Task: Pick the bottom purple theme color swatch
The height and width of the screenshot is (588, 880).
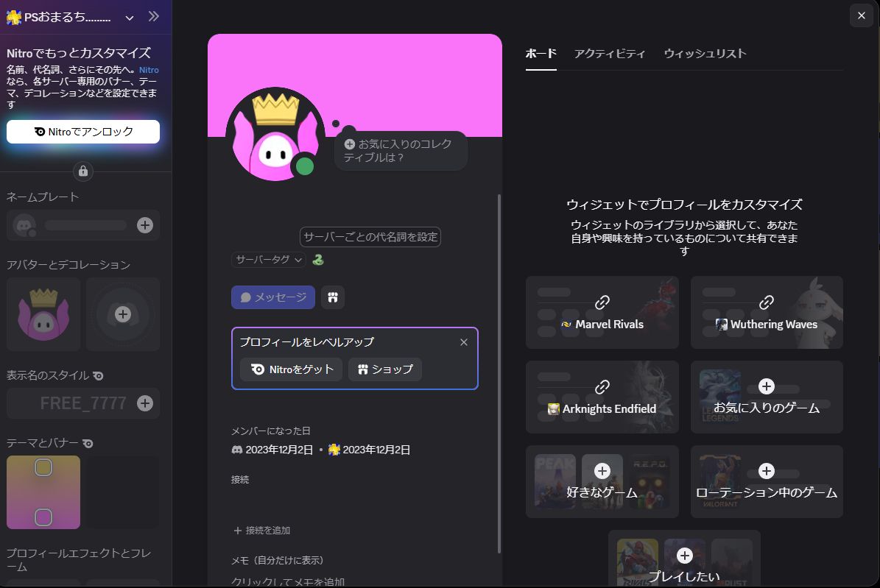Action: (x=43, y=517)
